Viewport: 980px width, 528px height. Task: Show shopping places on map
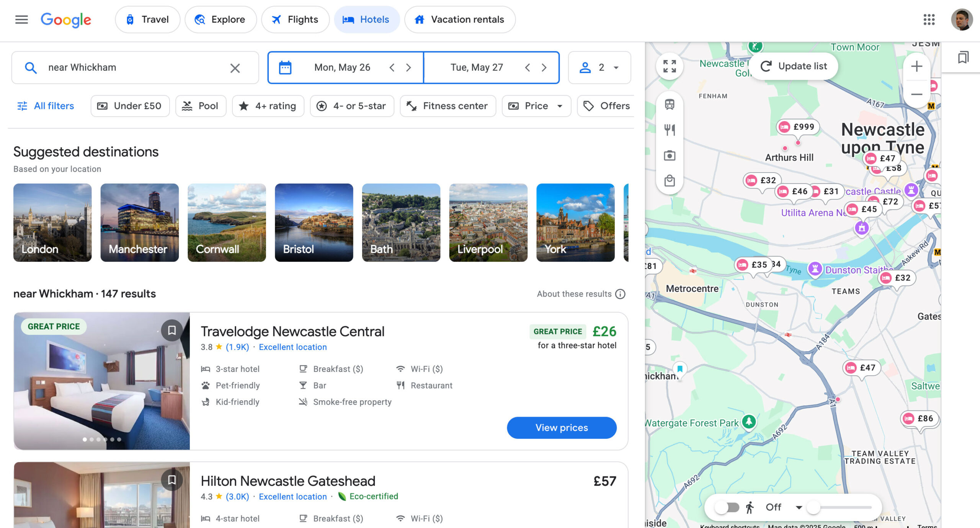pos(670,181)
